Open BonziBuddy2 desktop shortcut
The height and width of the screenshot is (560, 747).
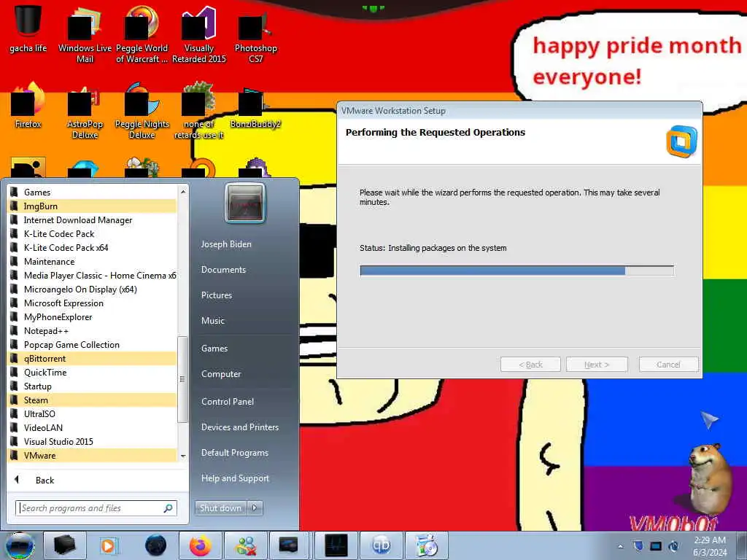click(255, 108)
